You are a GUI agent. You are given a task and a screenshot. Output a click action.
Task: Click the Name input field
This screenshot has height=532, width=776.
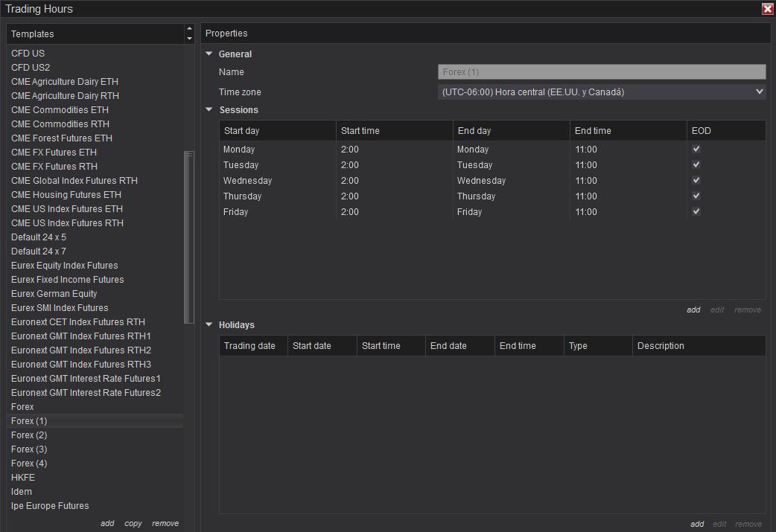[x=602, y=72]
